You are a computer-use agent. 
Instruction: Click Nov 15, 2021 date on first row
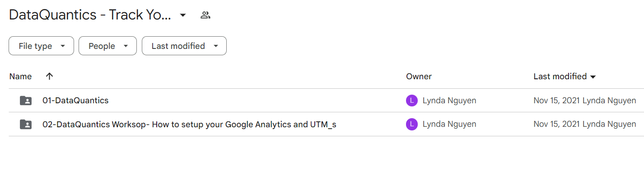coord(557,101)
